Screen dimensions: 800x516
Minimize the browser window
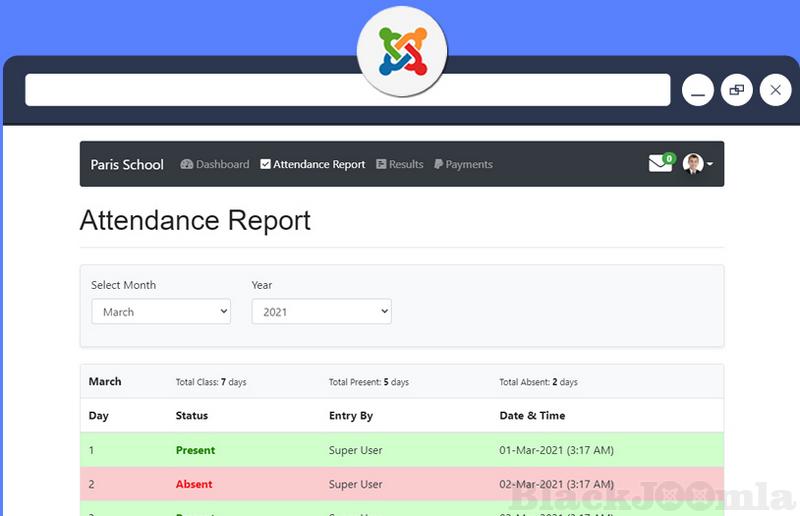point(698,90)
